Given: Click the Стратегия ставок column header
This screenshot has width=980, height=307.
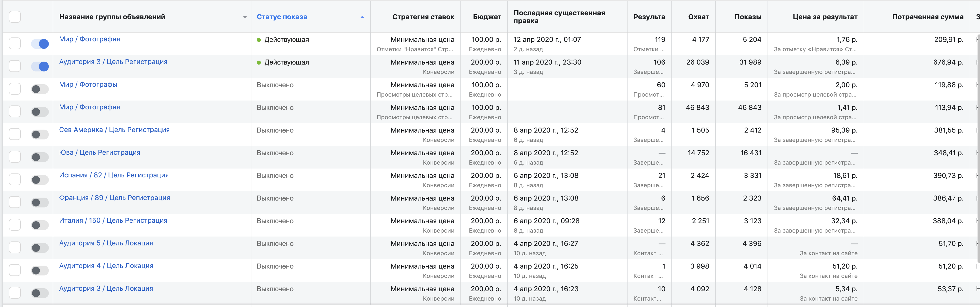Looking at the screenshot, I should (423, 17).
